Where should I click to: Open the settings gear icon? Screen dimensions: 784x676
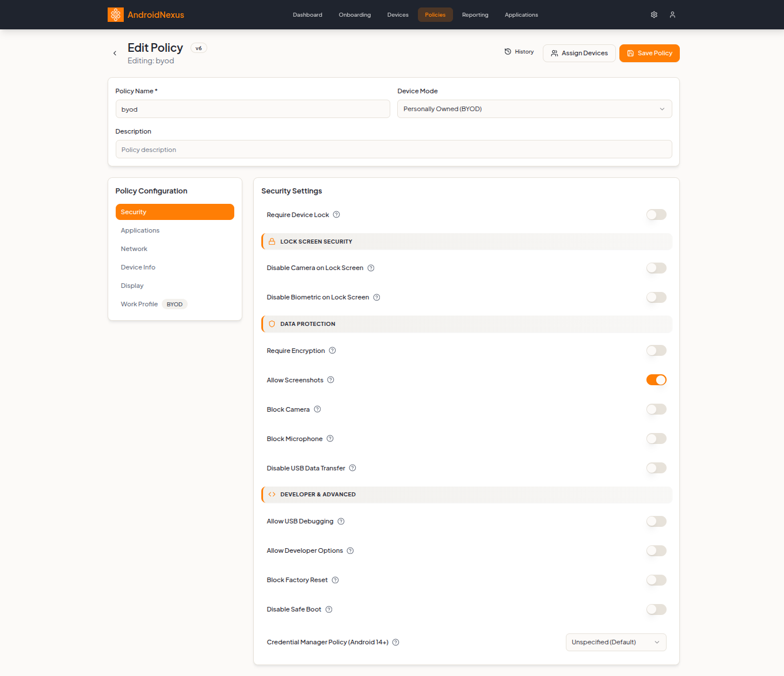click(654, 14)
